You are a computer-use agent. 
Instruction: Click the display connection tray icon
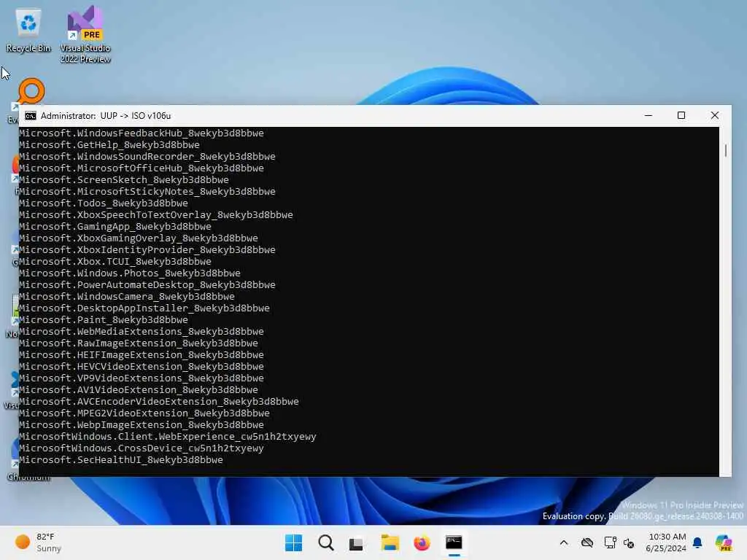611,542
